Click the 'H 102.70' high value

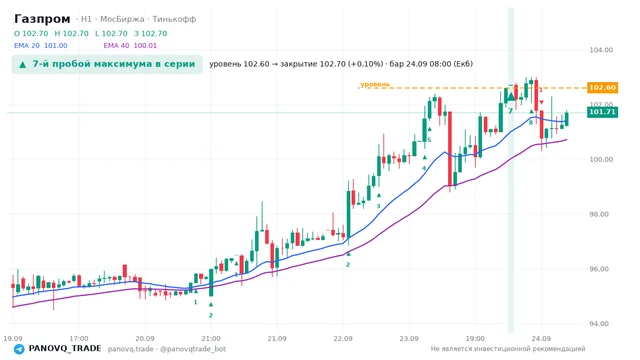(x=71, y=33)
